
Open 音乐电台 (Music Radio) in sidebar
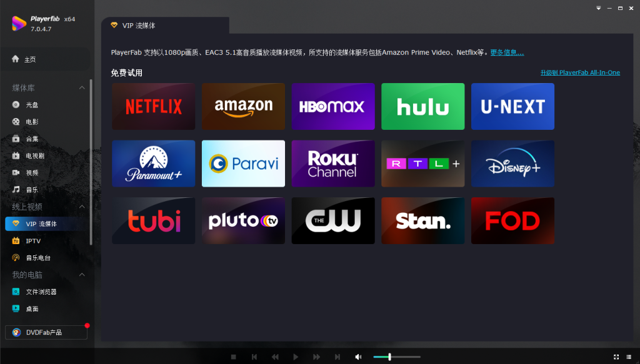click(37, 257)
